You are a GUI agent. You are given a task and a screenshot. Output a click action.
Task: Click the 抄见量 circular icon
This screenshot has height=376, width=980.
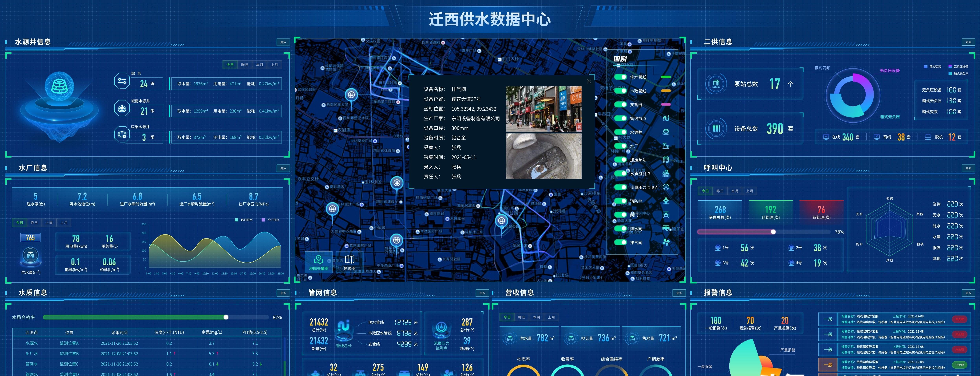pyautogui.click(x=571, y=338)
